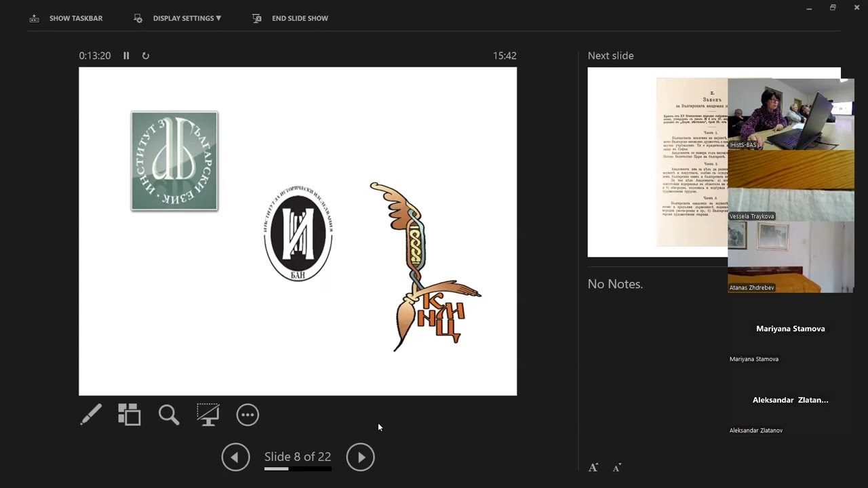Advance to next slide arrow
868x488 pixels.
coord(361,457)
